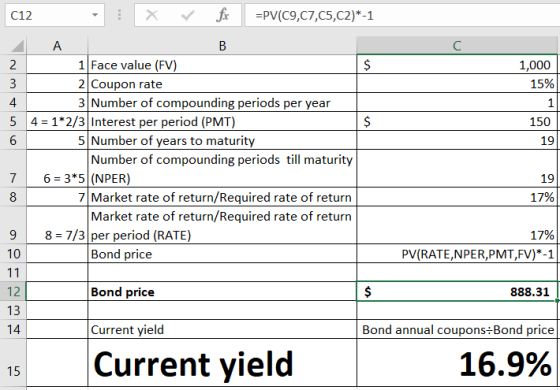Click the 17% value in row 9
560x390 pixels.
[457, 225]
